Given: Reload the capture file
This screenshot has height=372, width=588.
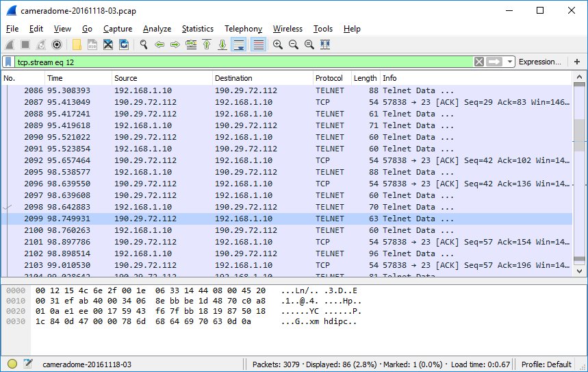Looking at the screenshot, I should [x=124, y=45].
